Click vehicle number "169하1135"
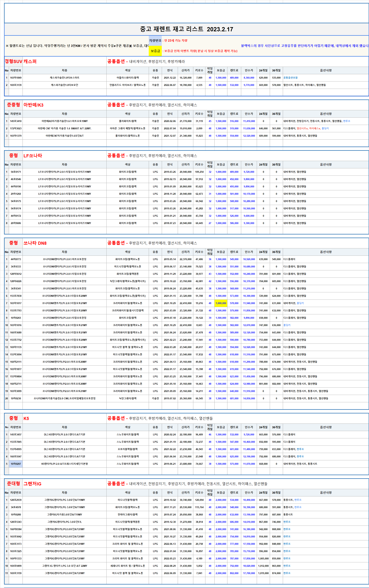Screen dimensions: 369x588 click(16, 347)
